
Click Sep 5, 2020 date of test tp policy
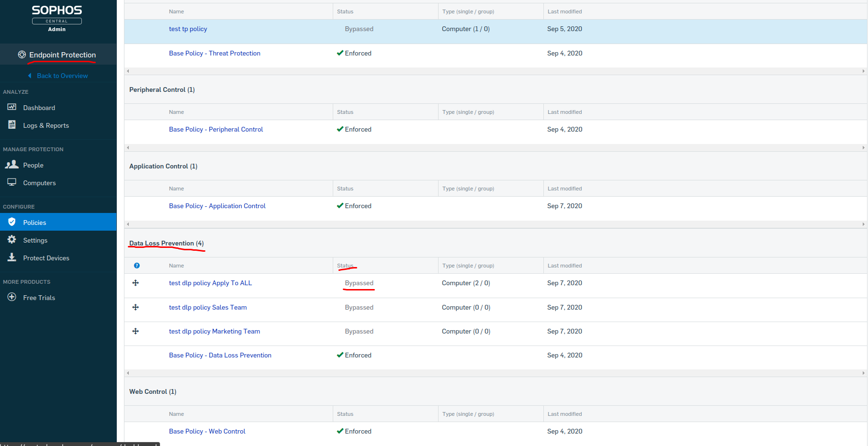click(564, 29)
